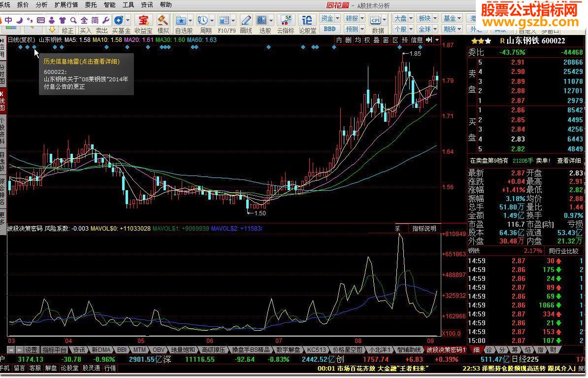Switch to the 新DMA indicator tab
Image resolution: width=588 pixels, height=378 pixels.
101,350
